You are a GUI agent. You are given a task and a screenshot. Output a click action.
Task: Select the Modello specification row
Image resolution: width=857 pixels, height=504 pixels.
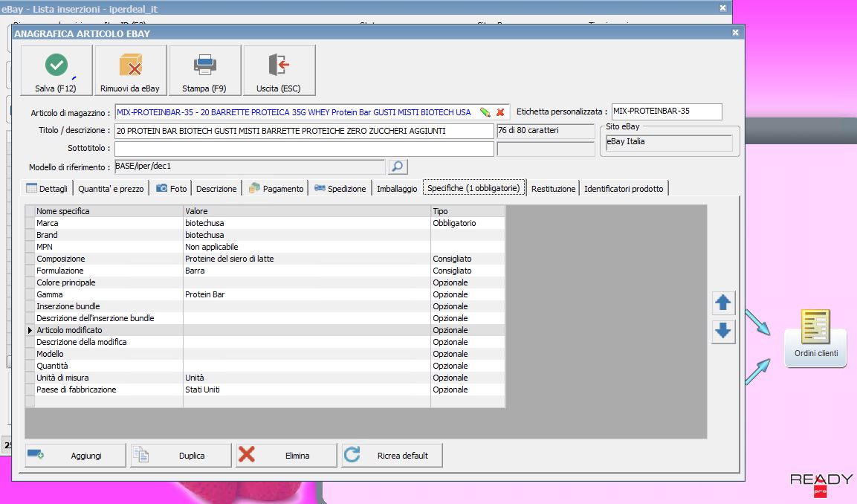(265, 355)
